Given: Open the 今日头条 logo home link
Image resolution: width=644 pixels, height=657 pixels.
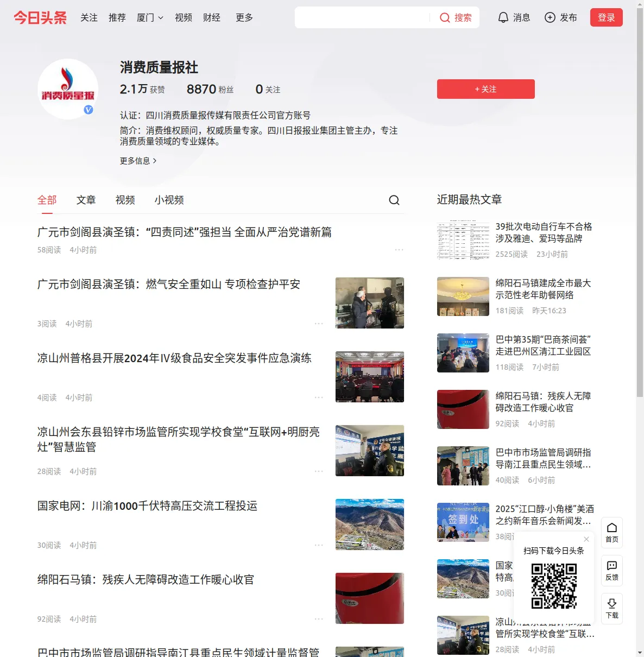Looking at the screenshot, I should click(40, 17).
